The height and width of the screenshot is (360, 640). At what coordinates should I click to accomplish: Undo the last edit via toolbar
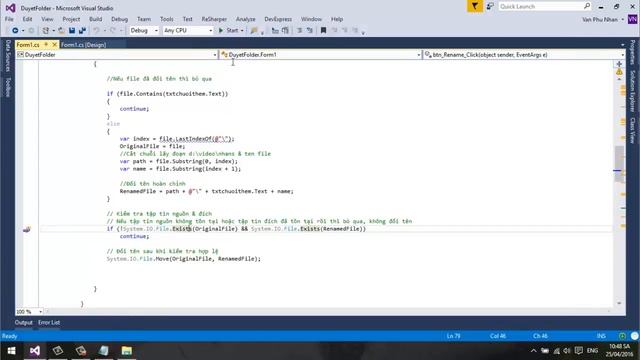click(x=96, y=31)
